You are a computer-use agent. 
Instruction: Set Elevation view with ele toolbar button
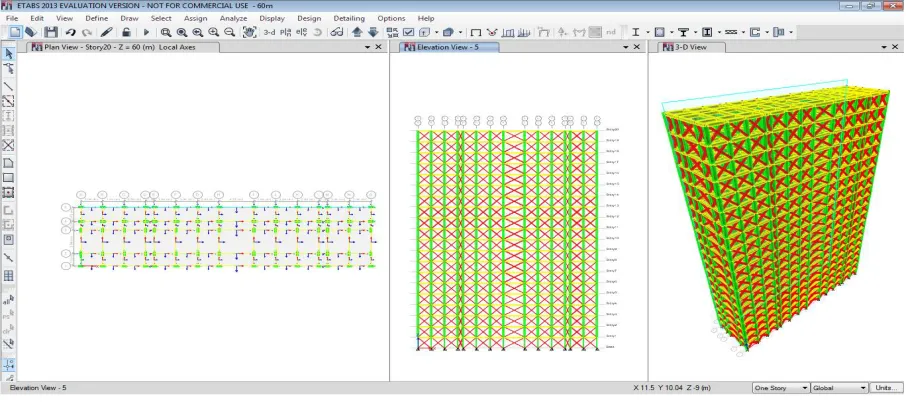point(301,32)
